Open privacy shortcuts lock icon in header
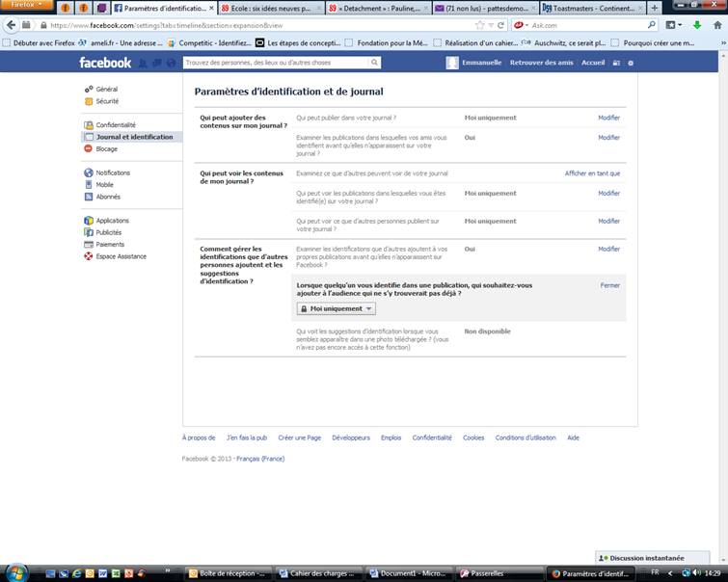Viewport: 728px width, 582px height. [x=616, y=63]
